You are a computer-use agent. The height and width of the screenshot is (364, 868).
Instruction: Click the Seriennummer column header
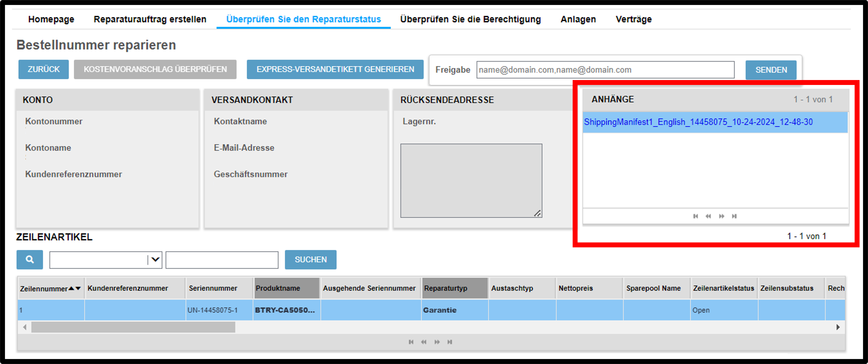[x=219, y=288]
